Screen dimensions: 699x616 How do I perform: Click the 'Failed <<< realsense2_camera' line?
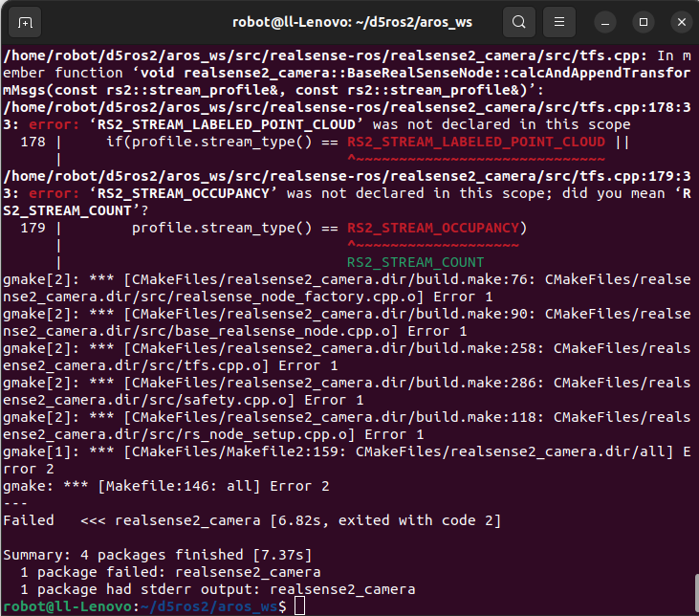tap(251, 520)
